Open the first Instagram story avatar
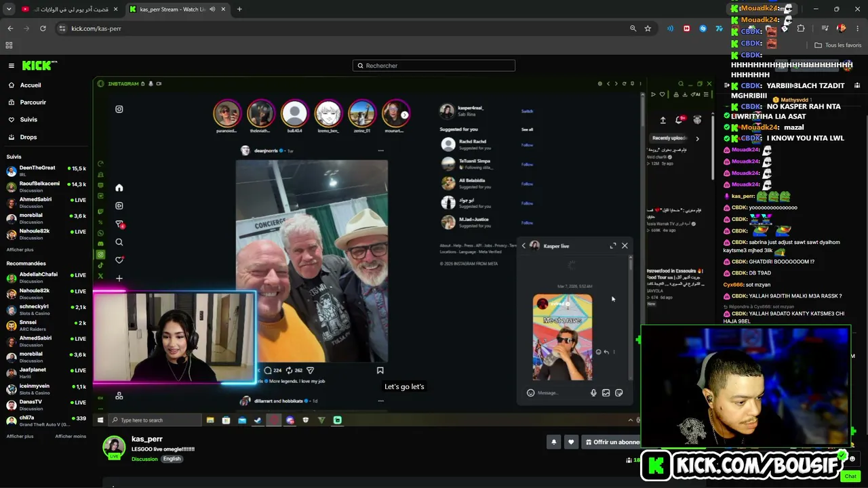868x488 pixels. pyautogui.click(x=227, y=113)
